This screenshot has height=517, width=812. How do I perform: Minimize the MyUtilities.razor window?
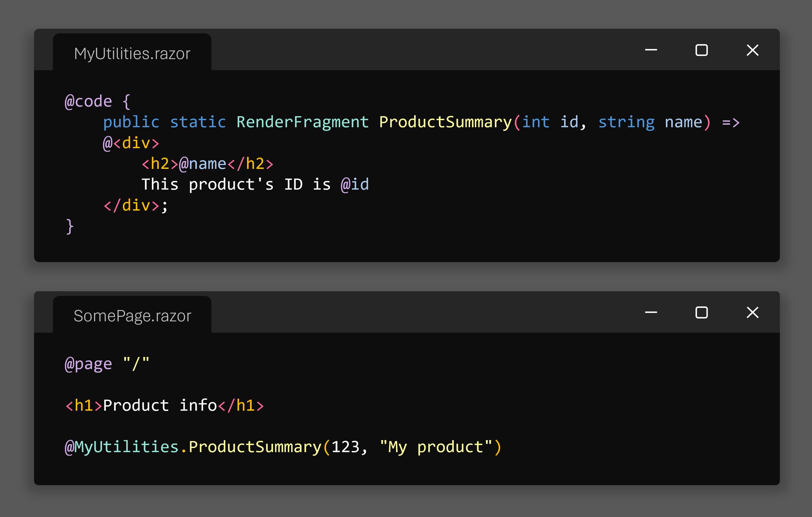pyautogui.click(x=651, y=50)
